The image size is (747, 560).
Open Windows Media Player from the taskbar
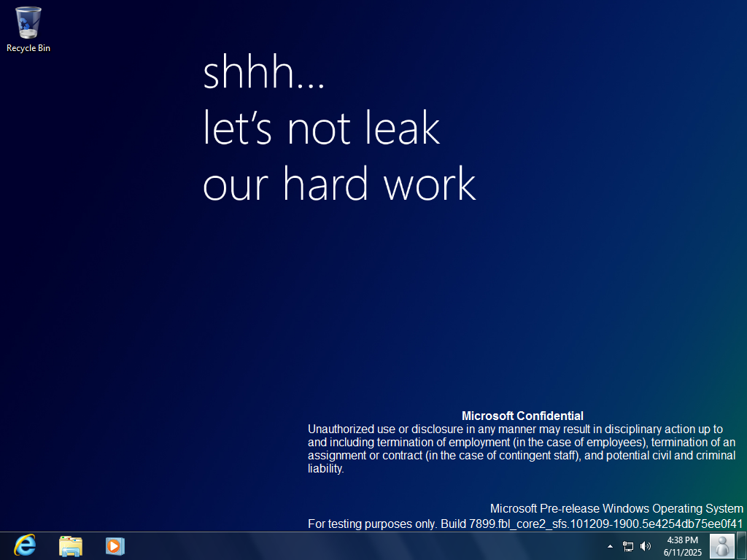(x=115, y=545)
